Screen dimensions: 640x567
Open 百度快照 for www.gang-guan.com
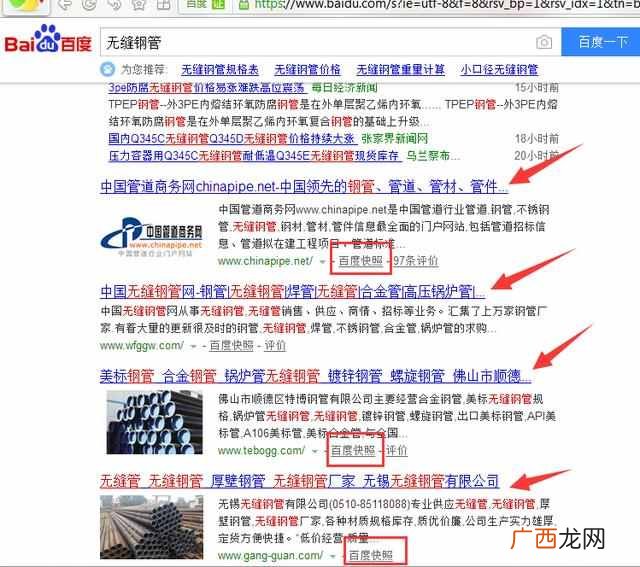pos(371,556)
